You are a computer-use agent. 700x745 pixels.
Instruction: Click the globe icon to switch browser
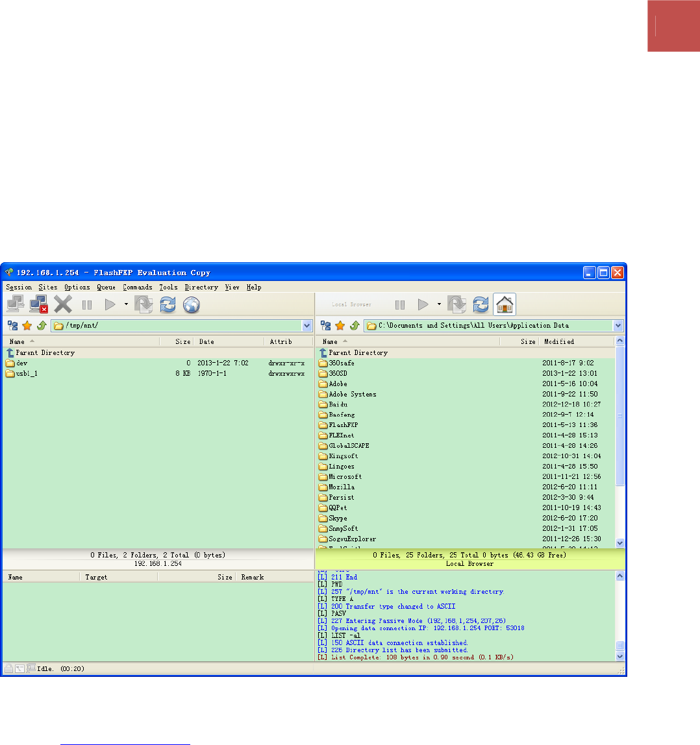(191, 304)
